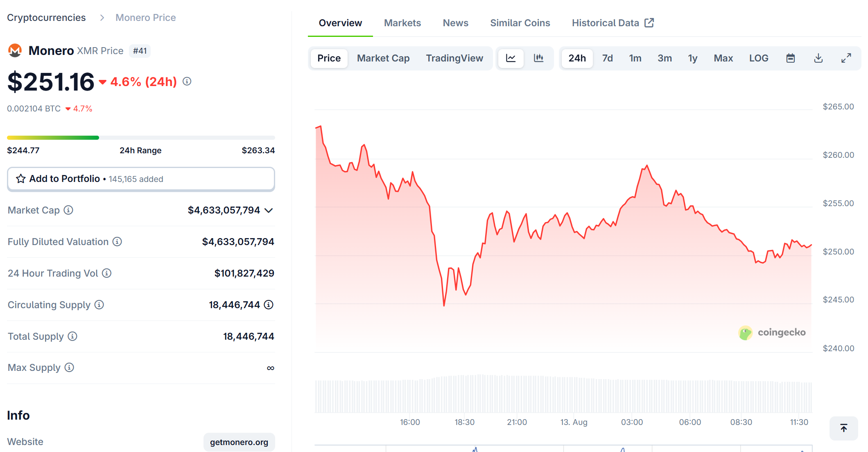Screen dimensions: 868x452
Task: Open the calendar date range picker
Action: [791, 58]
